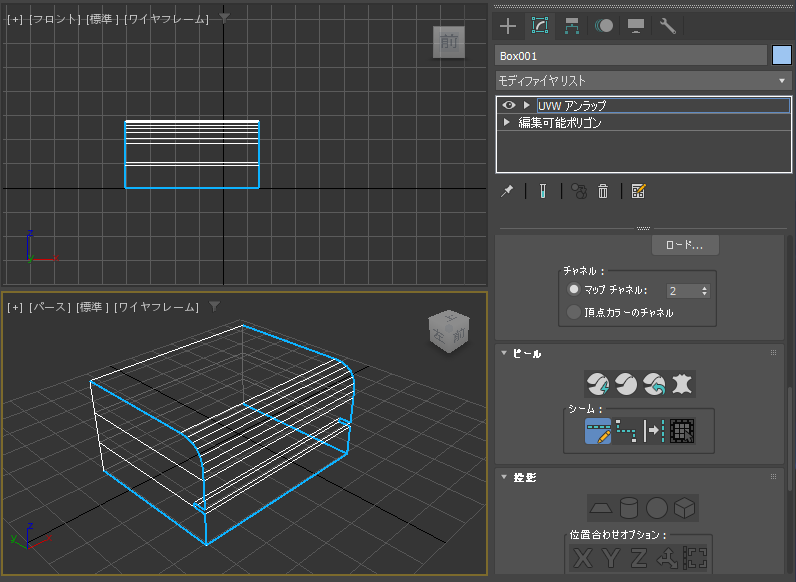Click the front viewport filter funnel icon
Viewport: 796px width, 582px height.
pyautogui.click(x=224, y=19)
